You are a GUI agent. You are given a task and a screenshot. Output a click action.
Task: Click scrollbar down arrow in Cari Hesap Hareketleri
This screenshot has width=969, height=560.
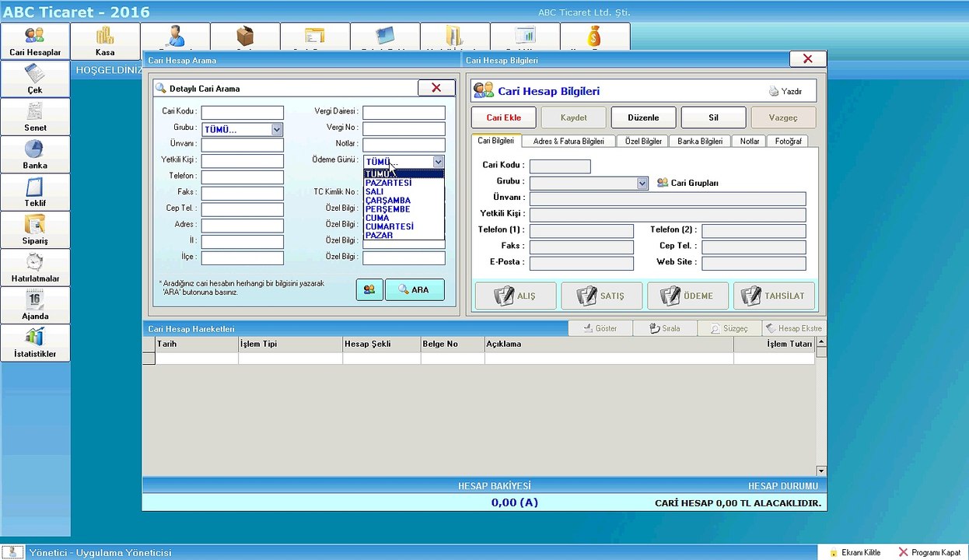(x=820, y=471)
